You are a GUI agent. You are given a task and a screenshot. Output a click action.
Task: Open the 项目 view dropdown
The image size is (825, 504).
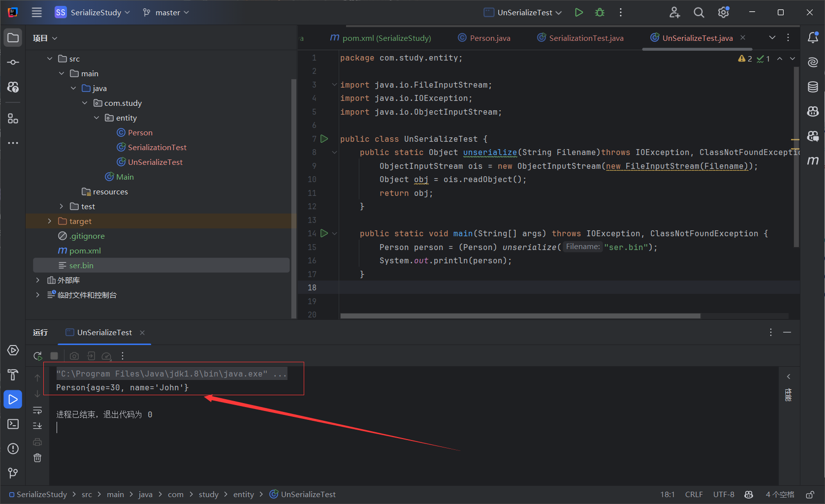tap(45, 38)
